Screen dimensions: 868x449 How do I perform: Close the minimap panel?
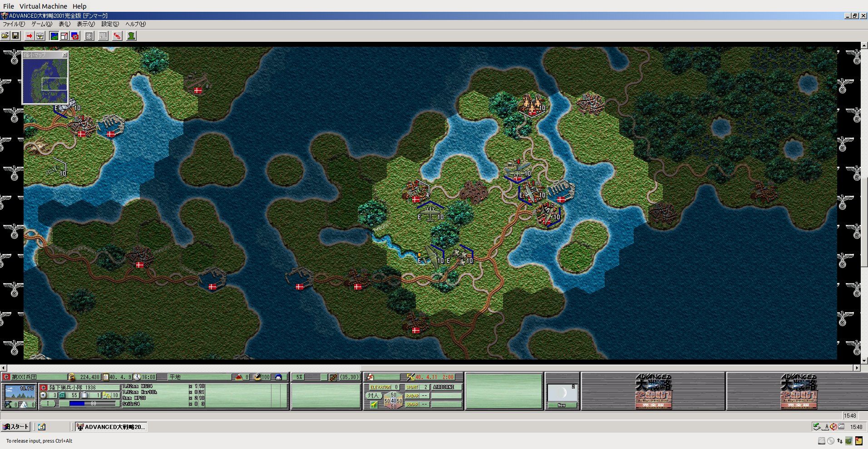64,55
